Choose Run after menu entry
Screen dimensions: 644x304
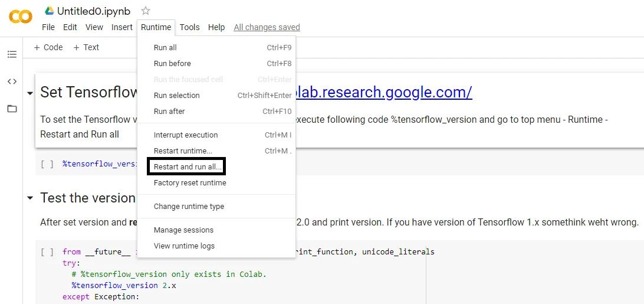(x=216, y=111)
